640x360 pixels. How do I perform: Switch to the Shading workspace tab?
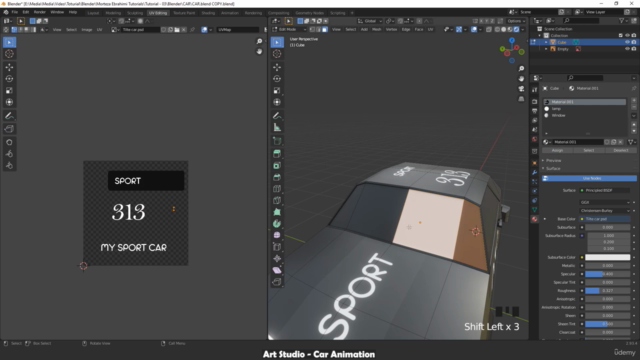tap(208, 13)
